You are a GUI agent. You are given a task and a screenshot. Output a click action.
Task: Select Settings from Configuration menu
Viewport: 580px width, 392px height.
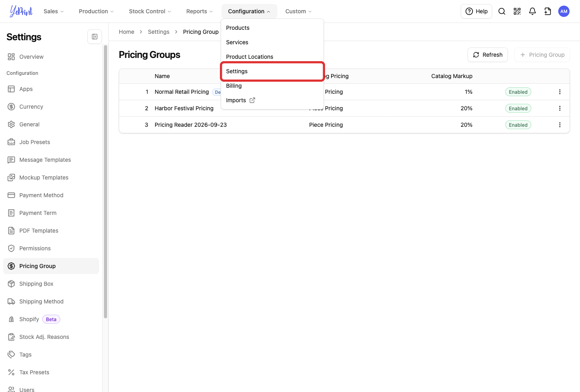click(x=272, y=71)
